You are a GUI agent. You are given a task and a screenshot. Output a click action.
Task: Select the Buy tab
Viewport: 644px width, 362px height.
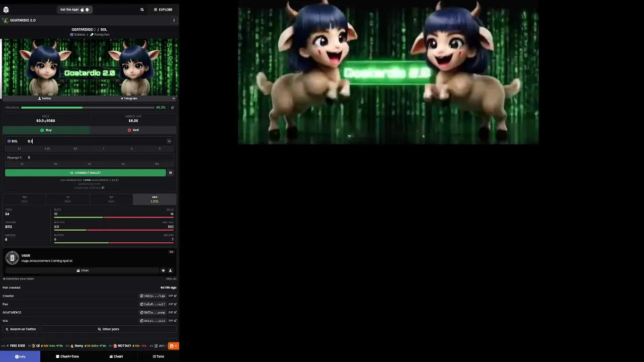(x=46, y=130)
